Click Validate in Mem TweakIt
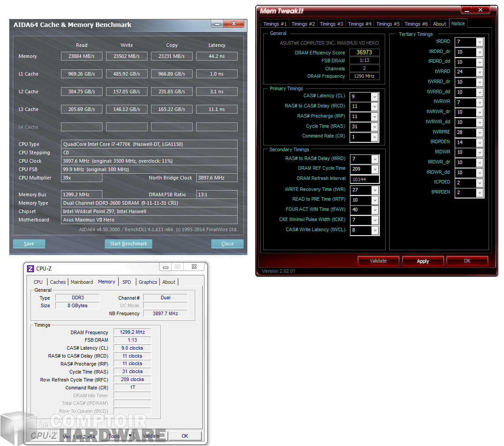504x446 pixels. [378, 261]
